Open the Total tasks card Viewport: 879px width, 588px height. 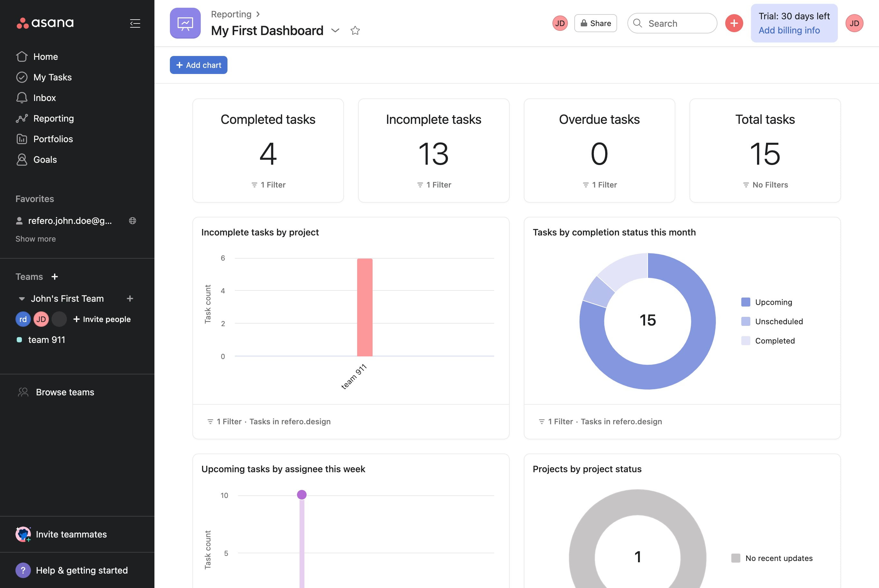coord(765,150)
